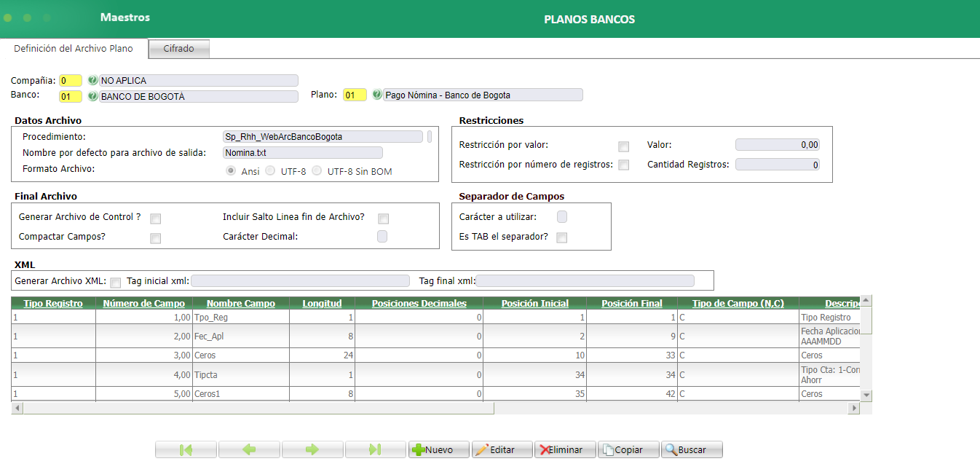Sort by Posiciones Decimales column header
This screenshot has width=980, height=472.
click(x=419, y=303)
